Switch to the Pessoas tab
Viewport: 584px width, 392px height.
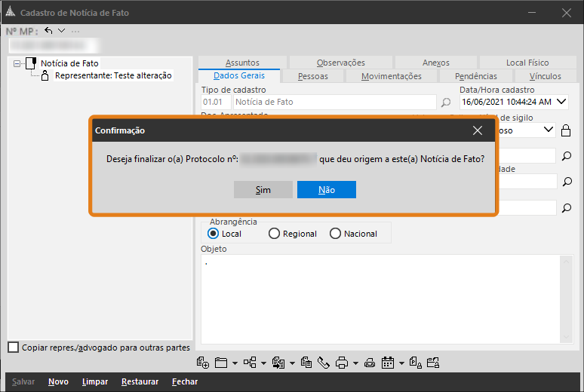[x=312, y=76]
